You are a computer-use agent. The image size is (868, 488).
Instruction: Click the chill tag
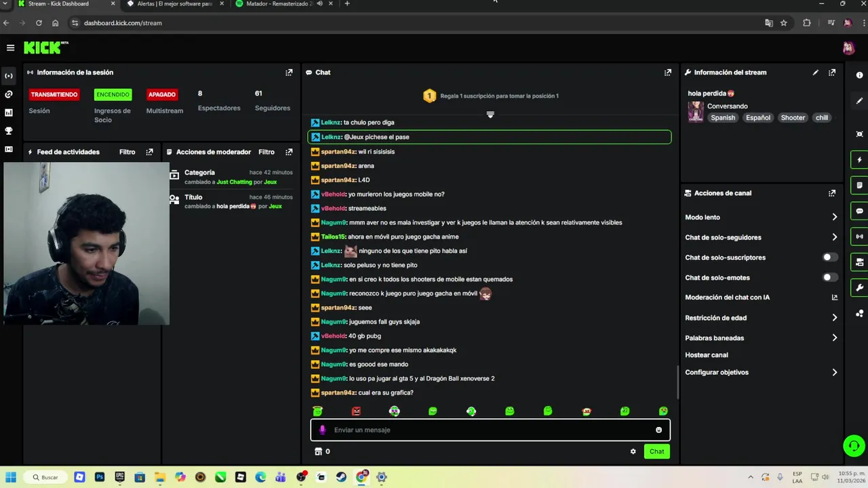822,117
